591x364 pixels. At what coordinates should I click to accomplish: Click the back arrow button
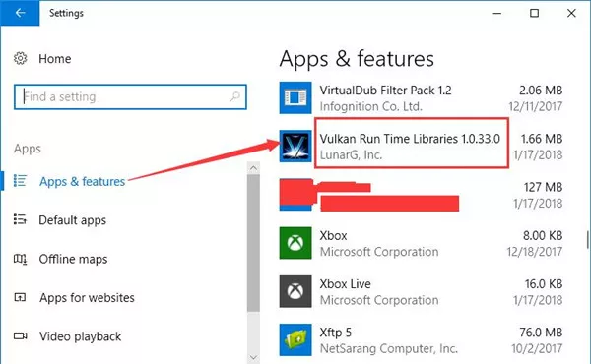click(x=20, y=13)
